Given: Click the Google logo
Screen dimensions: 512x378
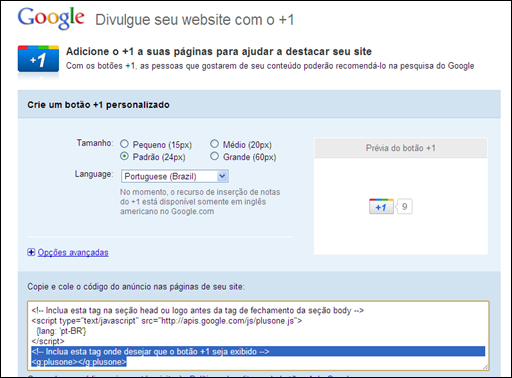Looking at the screenshot, I should point(51,18).
